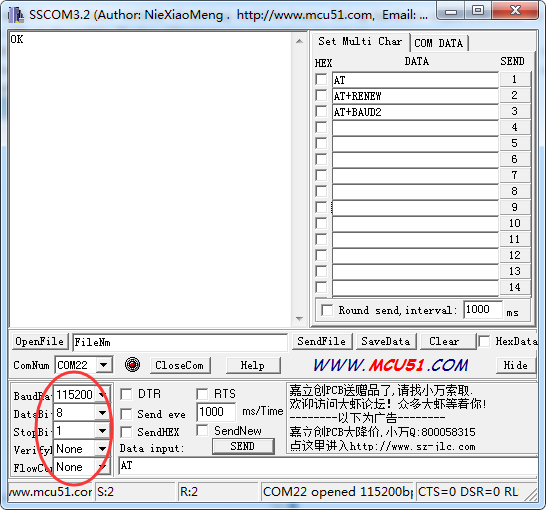Open the BaudRate 115200 dropdown
This screenshot has height=510, width=546.
pos(102,394)
